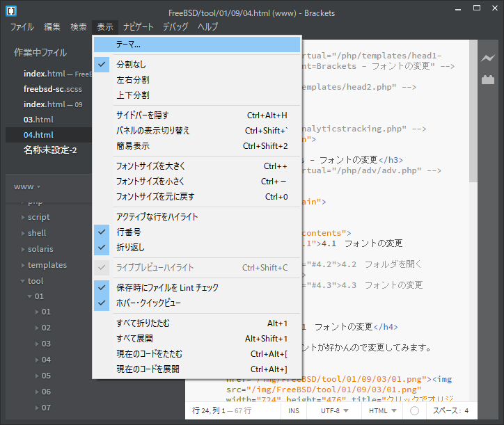The height and width of the screenshot is (425, 504).
Task: Select 簡易表示 menu entry
Action: pyautogui.click(x=197, y=146)
